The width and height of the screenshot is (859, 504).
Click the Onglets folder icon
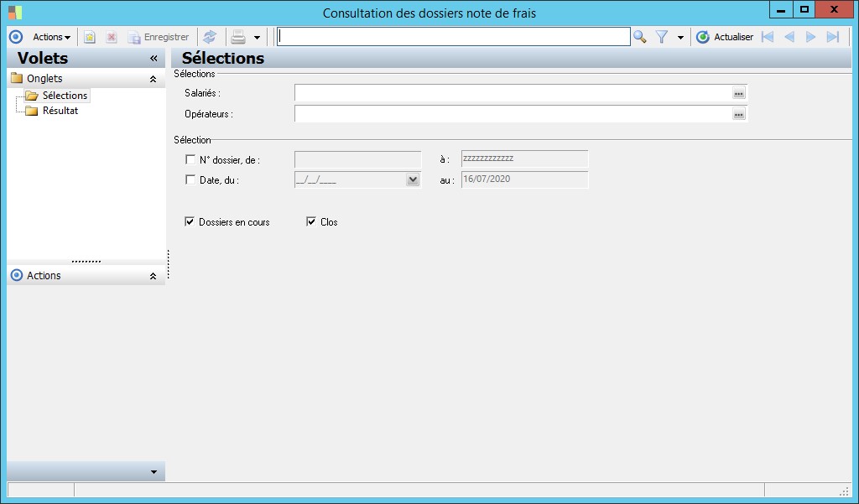pos(17,78)
